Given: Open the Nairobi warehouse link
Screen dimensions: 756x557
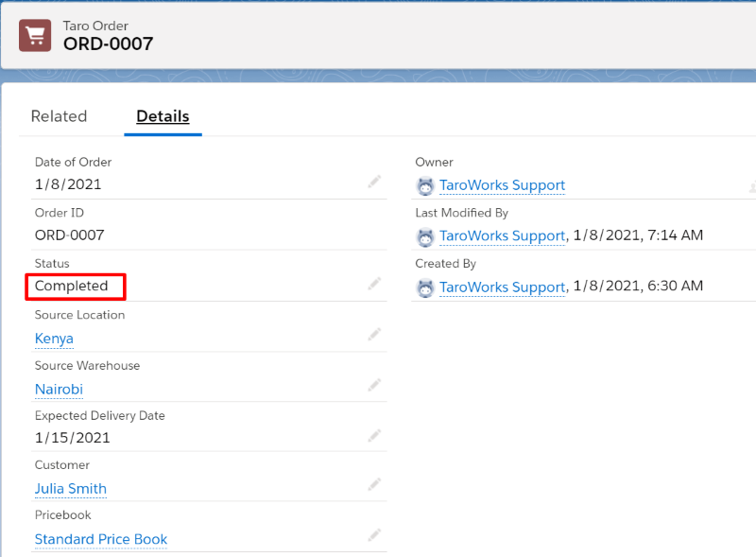Looking at the screenshot, I should 59,389.
